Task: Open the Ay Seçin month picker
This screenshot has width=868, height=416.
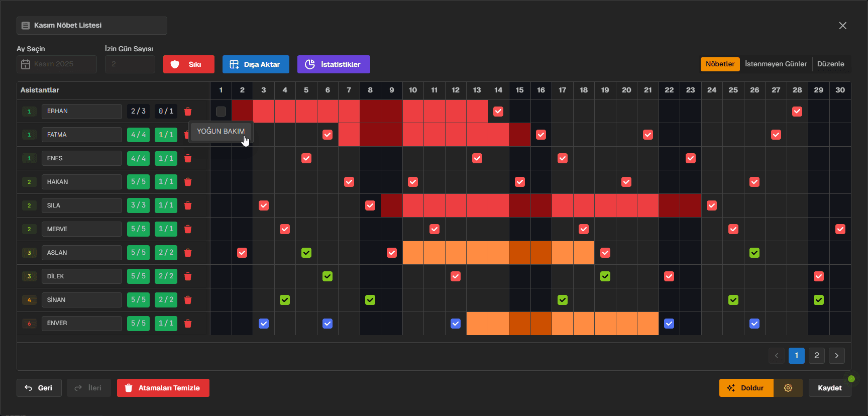Action: point(56,64)
